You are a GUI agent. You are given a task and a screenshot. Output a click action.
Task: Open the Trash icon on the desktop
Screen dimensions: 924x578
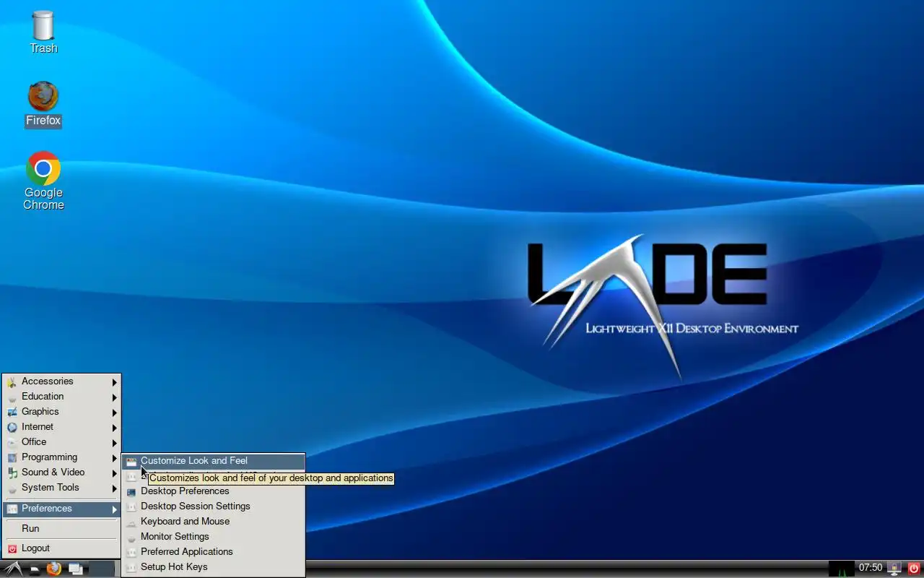[x=43, y=33]
